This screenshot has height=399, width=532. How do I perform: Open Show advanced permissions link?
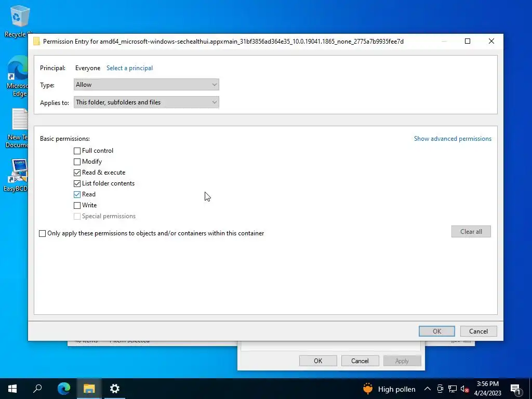[453, 138]
